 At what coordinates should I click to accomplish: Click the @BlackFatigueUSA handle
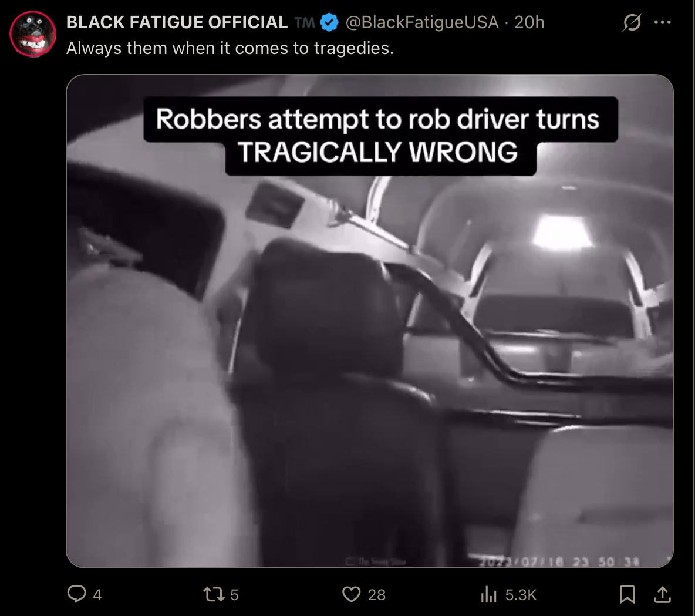point(422,22)
